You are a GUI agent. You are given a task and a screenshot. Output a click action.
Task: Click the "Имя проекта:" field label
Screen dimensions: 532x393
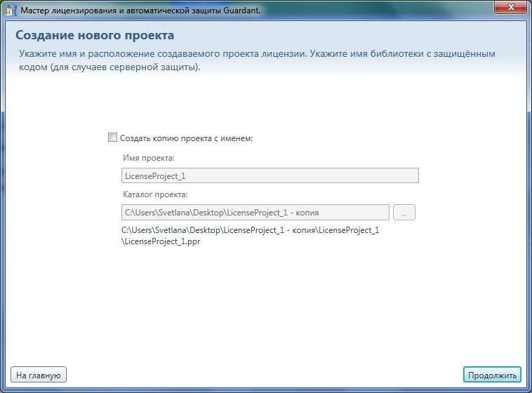coord(148,159)
